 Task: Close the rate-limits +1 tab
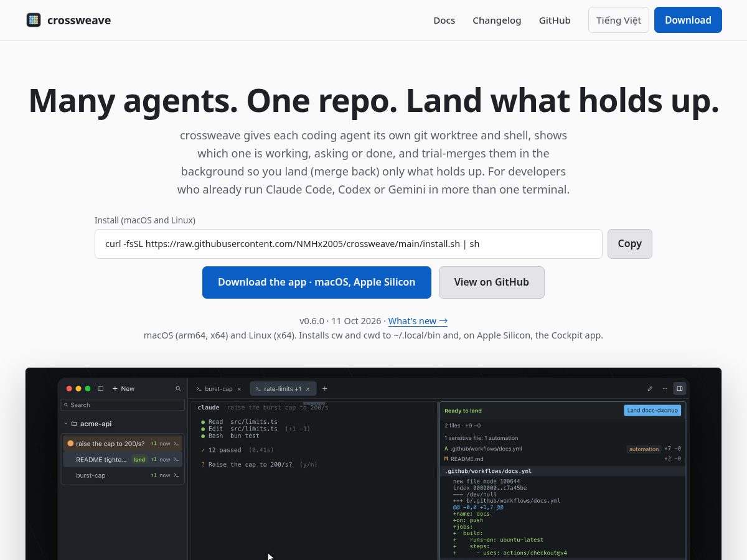click(308, 389)
